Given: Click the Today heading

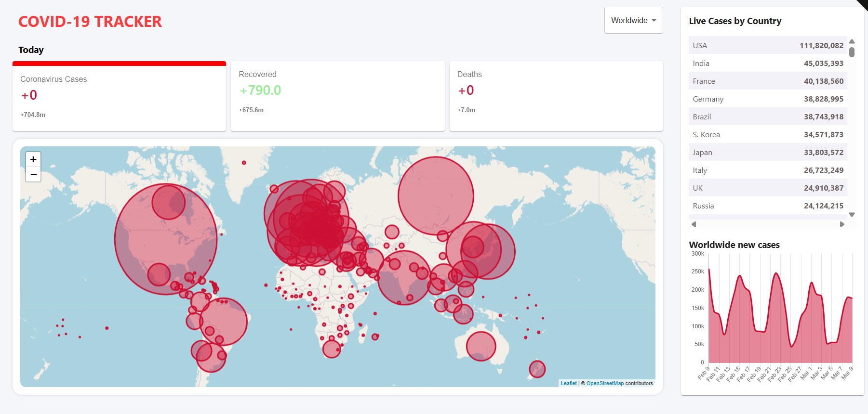Looking at the screenshot, I should pyautogui.click(x=31, y=50).
